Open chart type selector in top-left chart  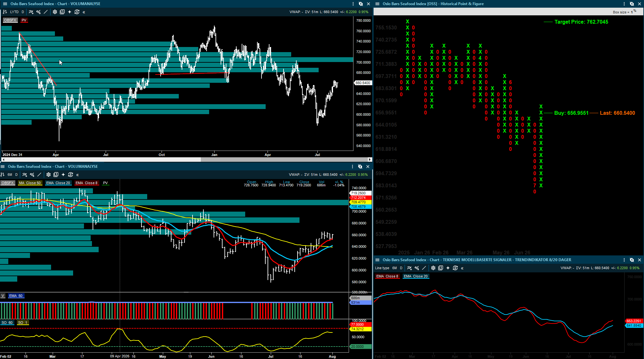pos(5,12)
